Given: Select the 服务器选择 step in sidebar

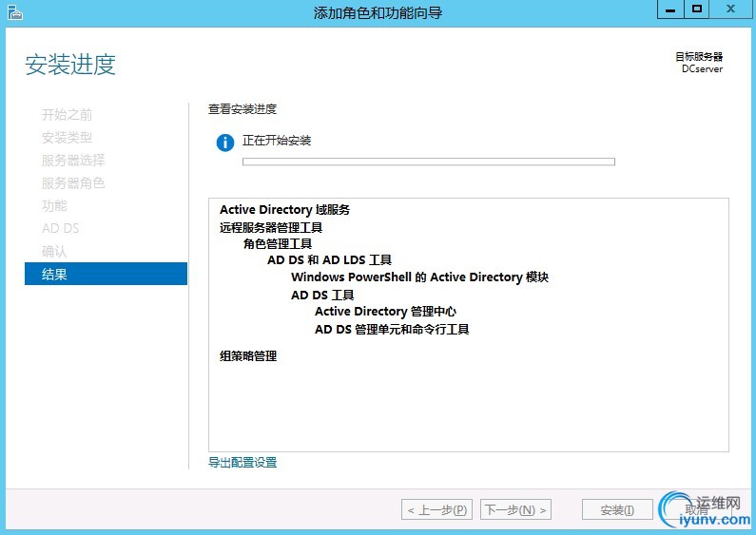Looking at the screenshot, I should pos(73,160).
